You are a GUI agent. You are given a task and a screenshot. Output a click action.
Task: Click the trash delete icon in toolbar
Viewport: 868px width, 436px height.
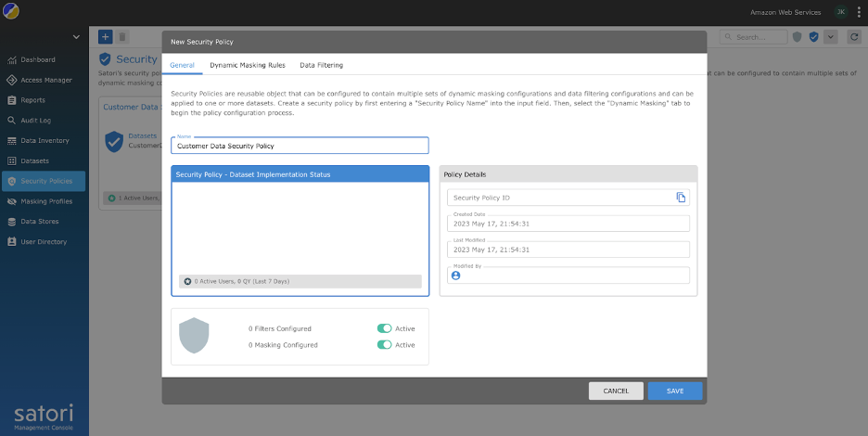[x=122, y=36]
